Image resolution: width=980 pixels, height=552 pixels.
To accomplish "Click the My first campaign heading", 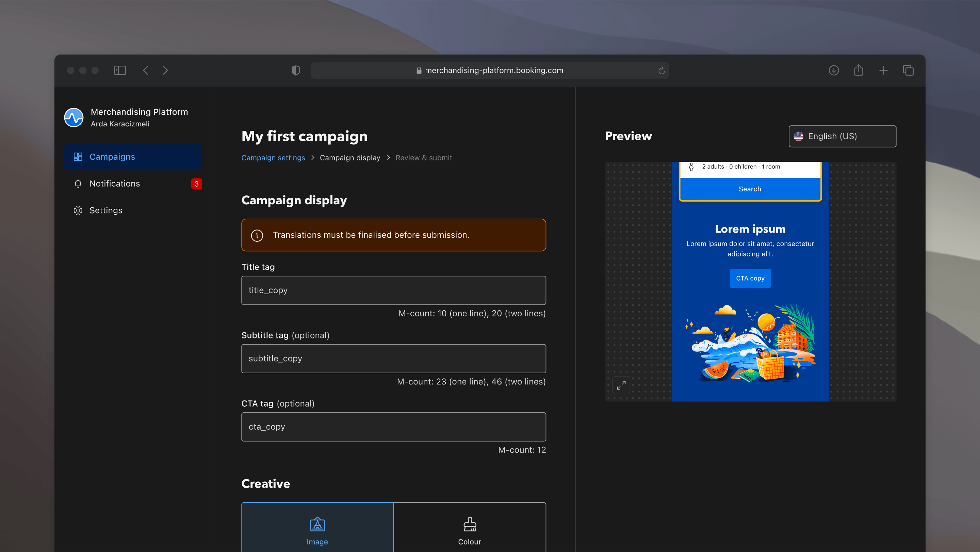I will 304,136.
